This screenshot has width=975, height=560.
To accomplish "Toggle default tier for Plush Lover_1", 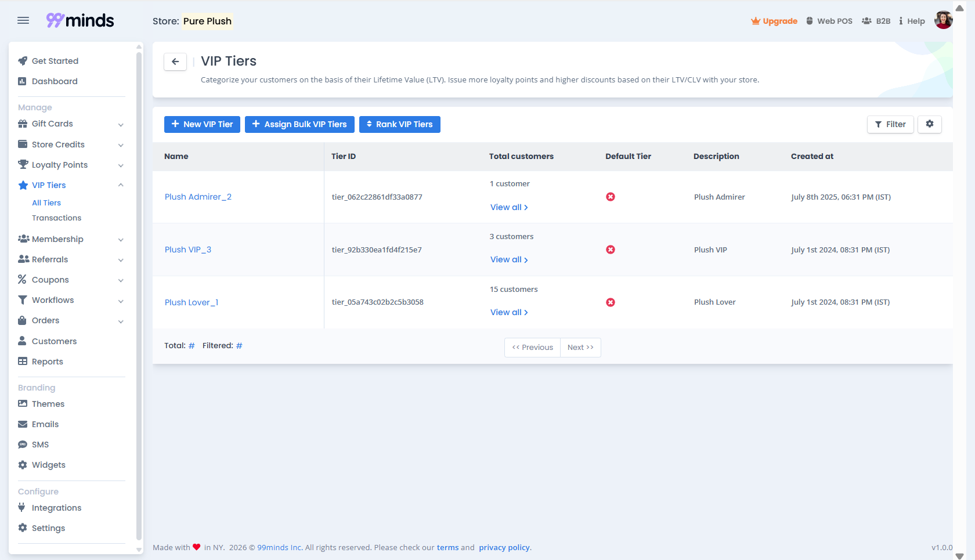I will [611, 302].
